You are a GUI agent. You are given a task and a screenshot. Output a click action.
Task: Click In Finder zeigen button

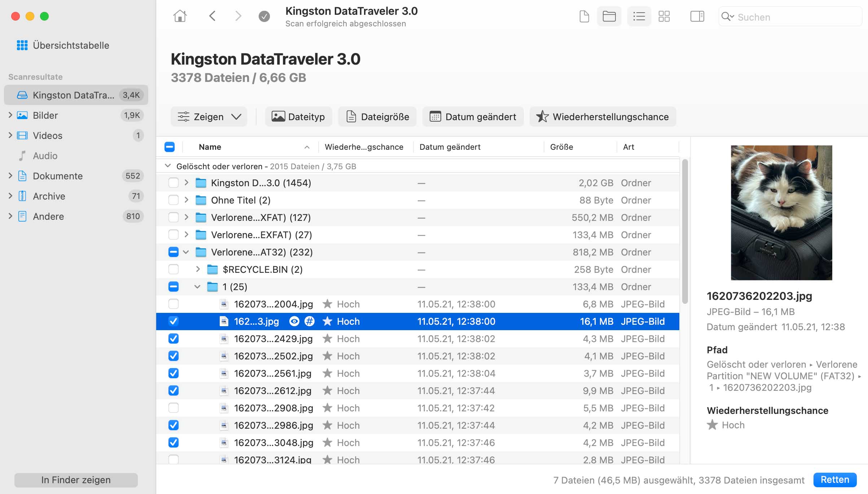coord(76,480)
